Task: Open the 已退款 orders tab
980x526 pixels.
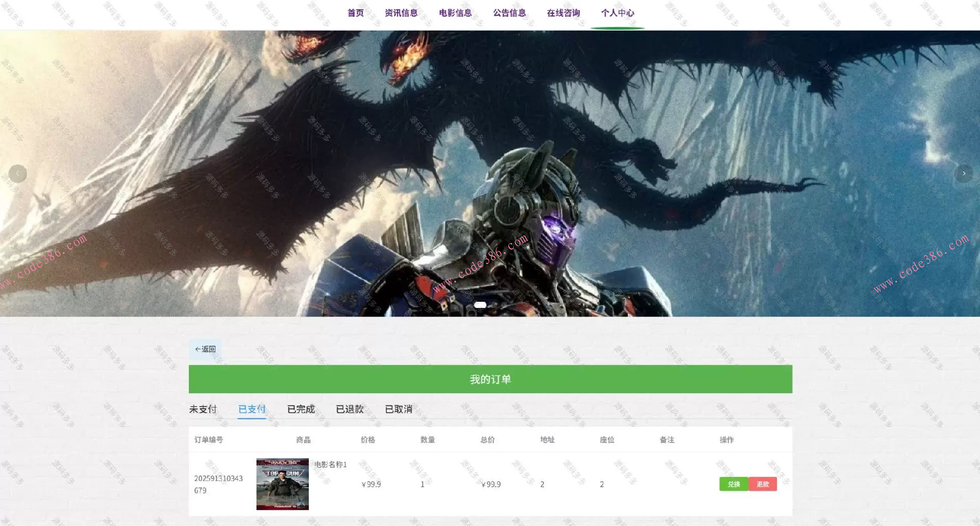Action: 349,409
